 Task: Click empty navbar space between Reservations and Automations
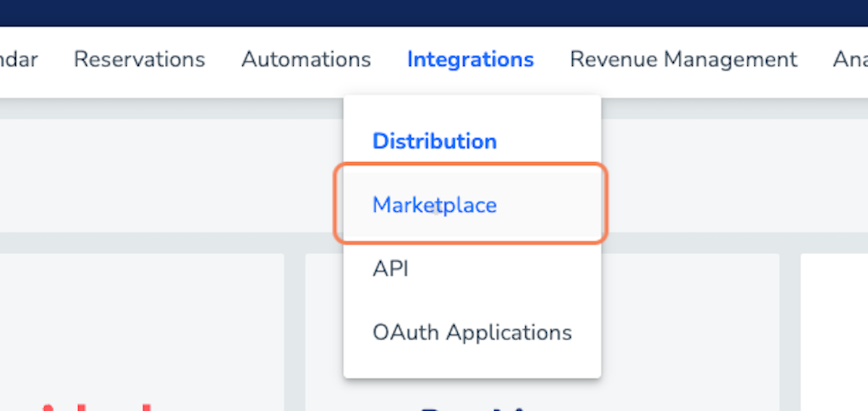point(224,59)
